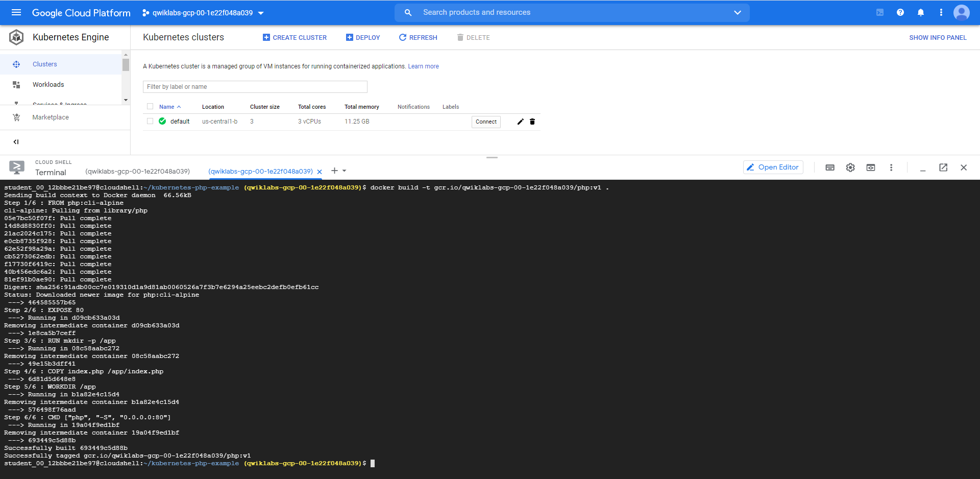Click the Location column header
The height and width of the screenshot is (479, 980).
tap(213, 107)
